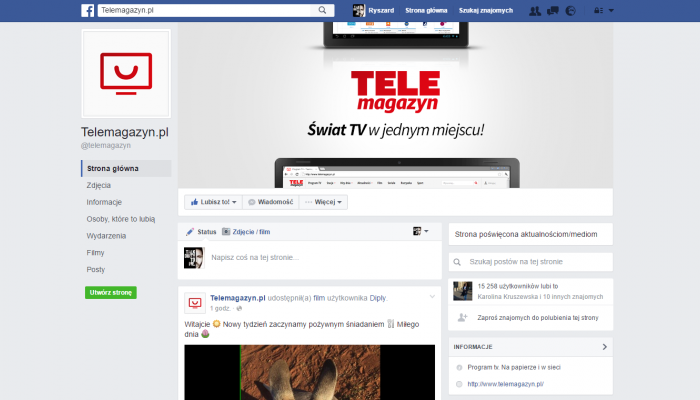Click the invite friends icon

click(x=462, y=317)
